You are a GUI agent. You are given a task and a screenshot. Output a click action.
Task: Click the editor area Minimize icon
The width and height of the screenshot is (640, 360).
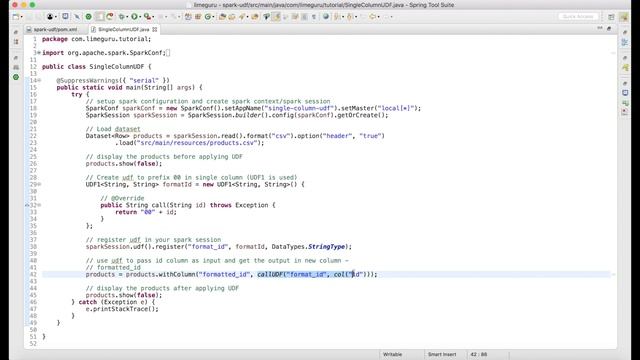click(600, 29)
